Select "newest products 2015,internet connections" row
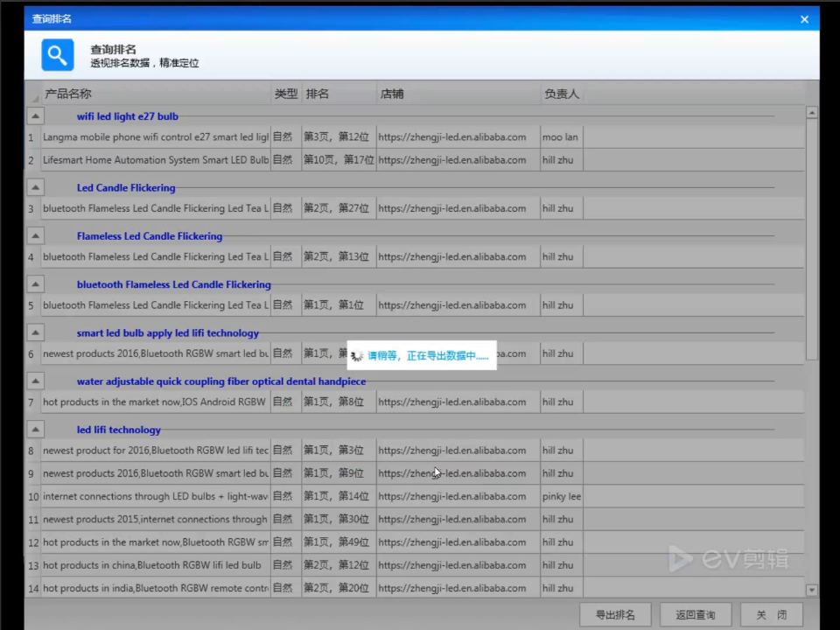This screenshot has width=840, height=630. pyautogui.click(x=416, y=519)
